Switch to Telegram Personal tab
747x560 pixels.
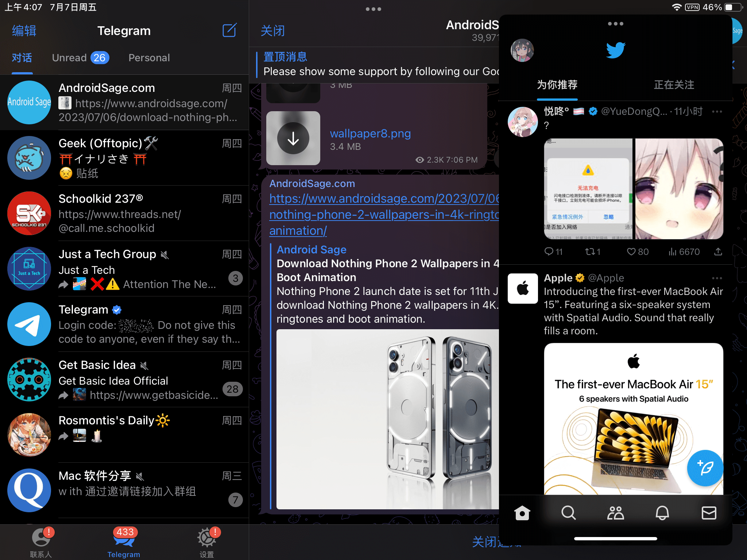point(149,58)
